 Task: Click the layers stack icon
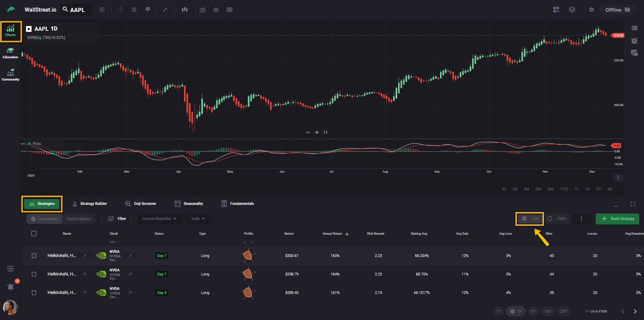tap(572, 10)
